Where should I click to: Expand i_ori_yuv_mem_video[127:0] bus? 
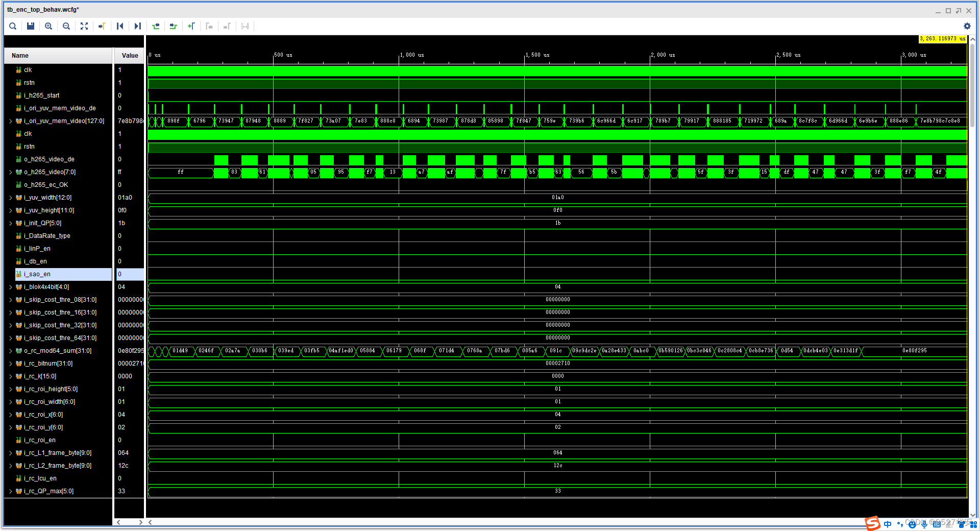click(11, 121)
